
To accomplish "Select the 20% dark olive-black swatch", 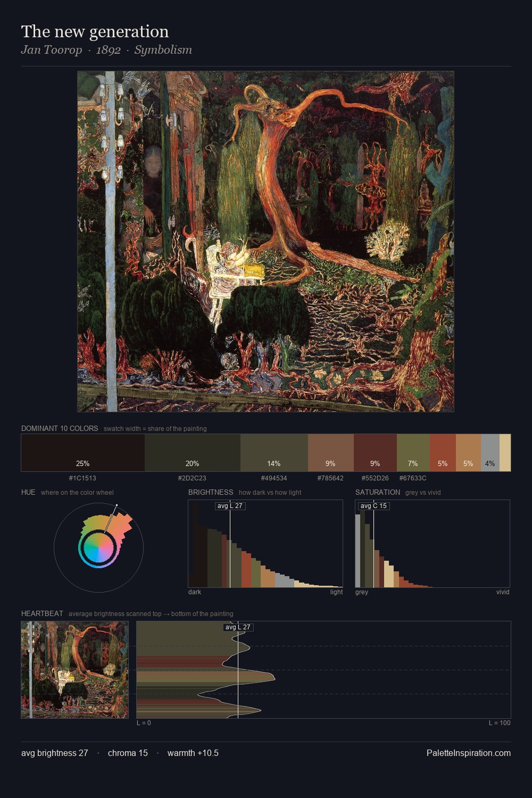I will pos(193,453).
